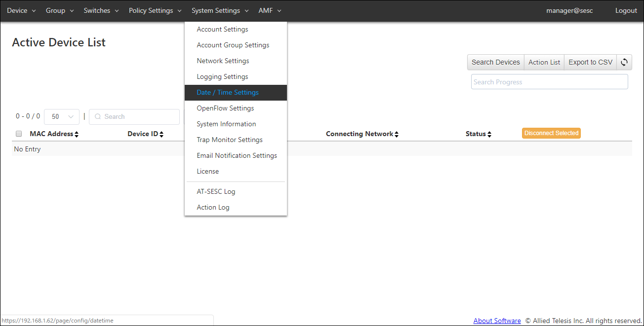Open Email Notification Settings

click(237, 155)
